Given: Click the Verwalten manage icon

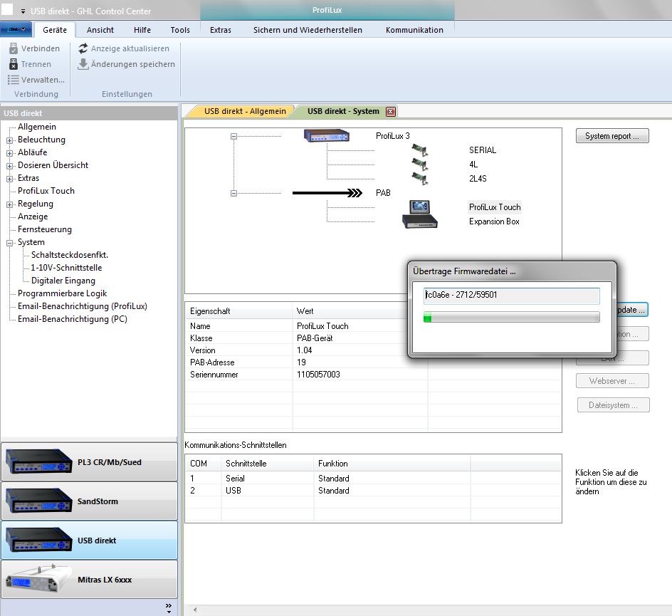Looking at the screenshot, I should (x=13, y=80).
